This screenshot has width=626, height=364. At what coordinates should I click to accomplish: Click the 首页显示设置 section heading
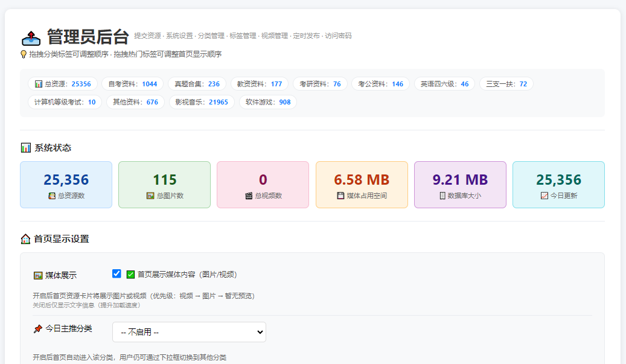pyautogui.click(x=62, y=239)
